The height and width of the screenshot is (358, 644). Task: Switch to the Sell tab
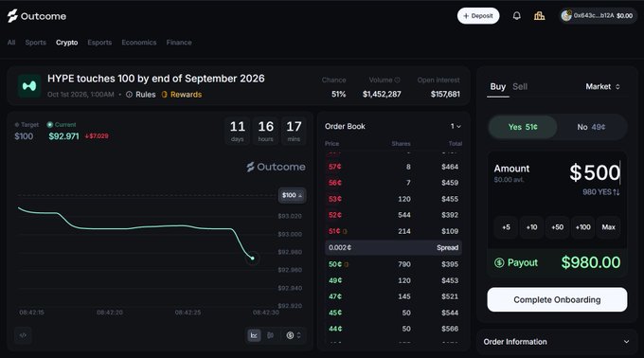[520, 86]
